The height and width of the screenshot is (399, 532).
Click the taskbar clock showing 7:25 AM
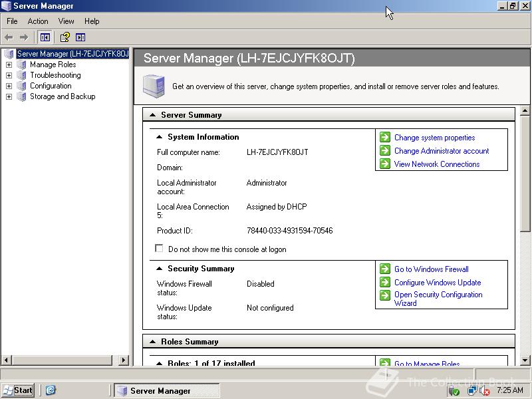click(x=510, y=390)
